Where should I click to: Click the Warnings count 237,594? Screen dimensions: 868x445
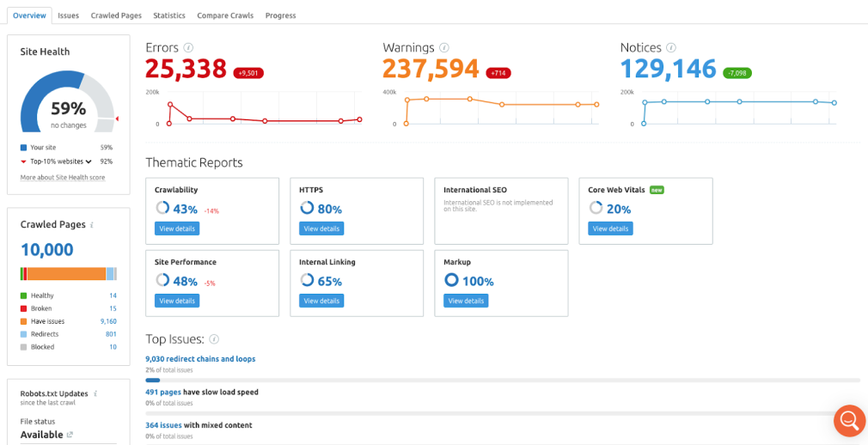point(431,70)
